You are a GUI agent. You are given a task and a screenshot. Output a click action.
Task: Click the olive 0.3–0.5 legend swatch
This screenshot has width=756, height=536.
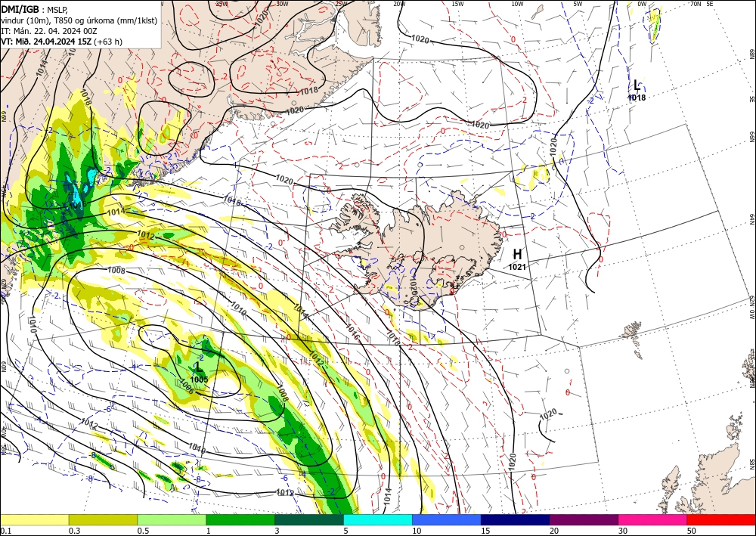tap(103, 519)
